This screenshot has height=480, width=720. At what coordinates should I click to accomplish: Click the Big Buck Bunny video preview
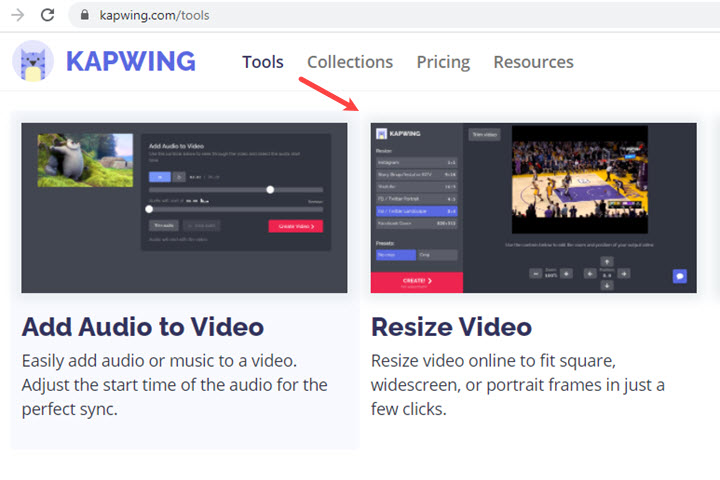pos(85,160)
